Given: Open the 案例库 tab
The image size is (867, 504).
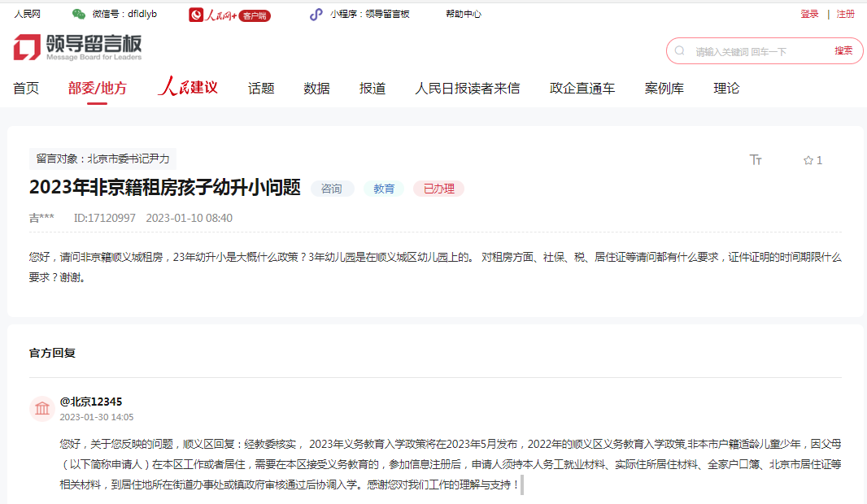Looking at the screenshot, I should click(664, 89).
